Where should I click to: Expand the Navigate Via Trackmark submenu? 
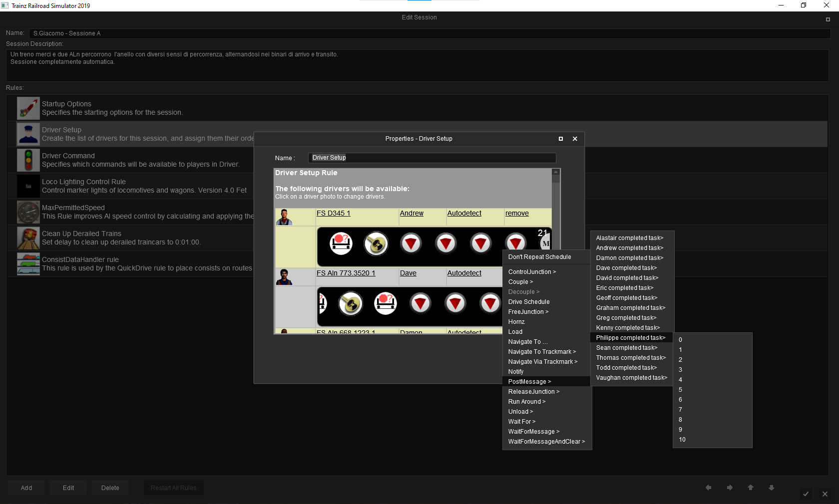tap(543, 362)
